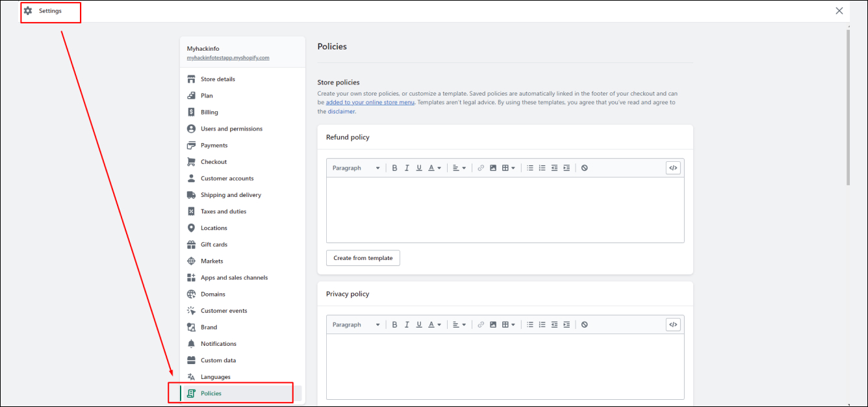Show HTML view for Privacy policy
The image size is (868, 407).
point(673,324)
